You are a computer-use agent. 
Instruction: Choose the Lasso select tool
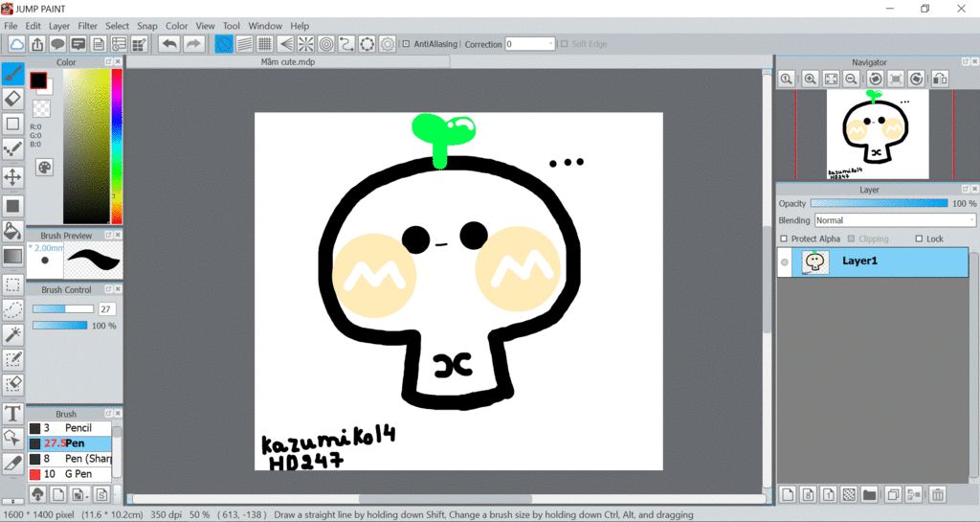(x=12, y=309)
